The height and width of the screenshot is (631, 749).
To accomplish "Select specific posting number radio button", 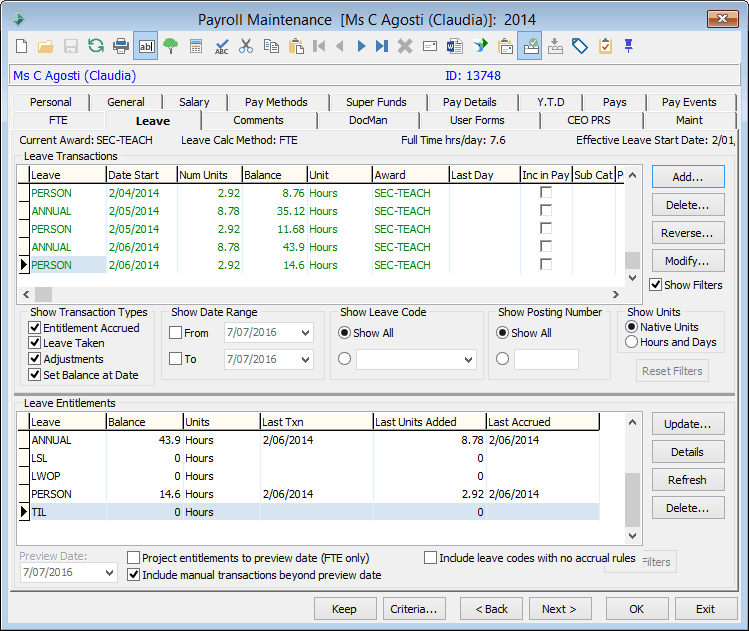I will point(502,359).
